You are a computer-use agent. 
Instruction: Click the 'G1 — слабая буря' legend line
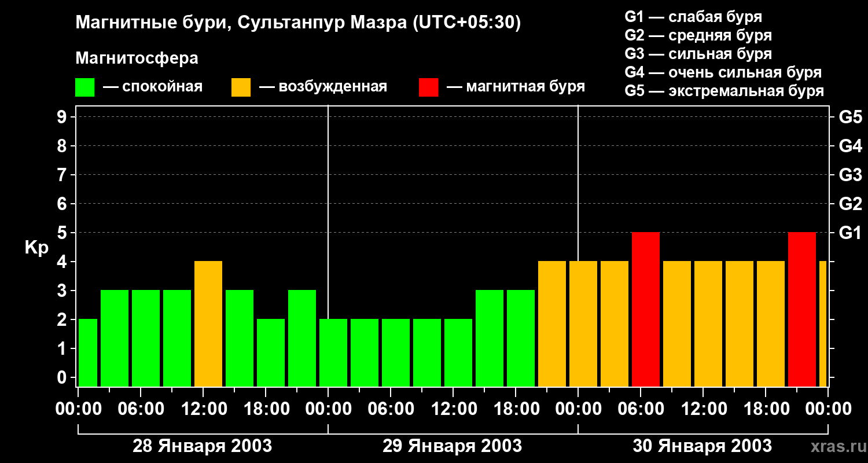click(x=693, y=17)
